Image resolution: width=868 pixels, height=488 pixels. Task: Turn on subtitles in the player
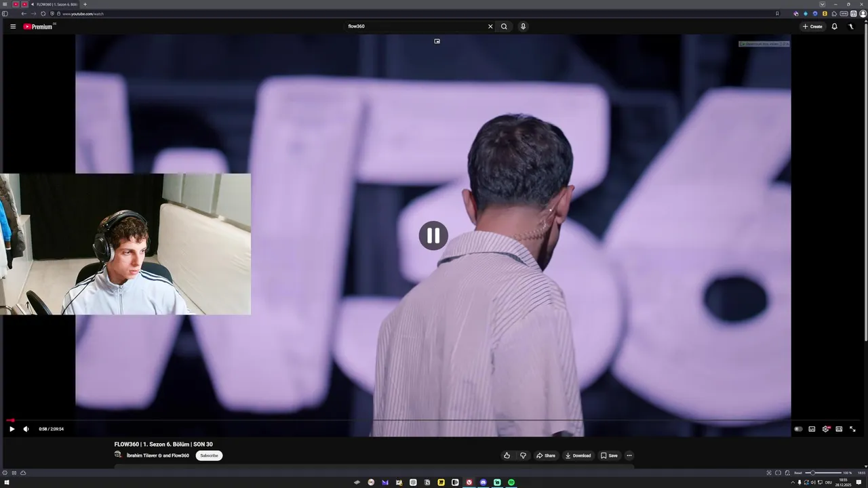tap(812, 429)
